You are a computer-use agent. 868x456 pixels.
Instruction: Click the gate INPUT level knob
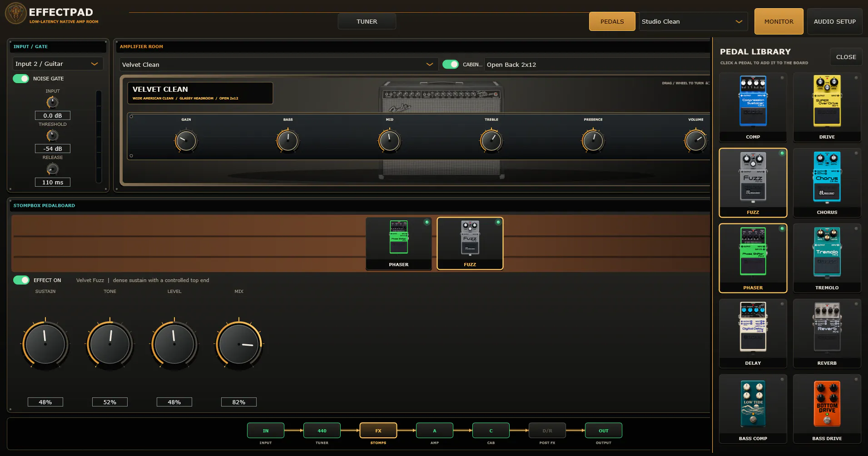[53, 102]
